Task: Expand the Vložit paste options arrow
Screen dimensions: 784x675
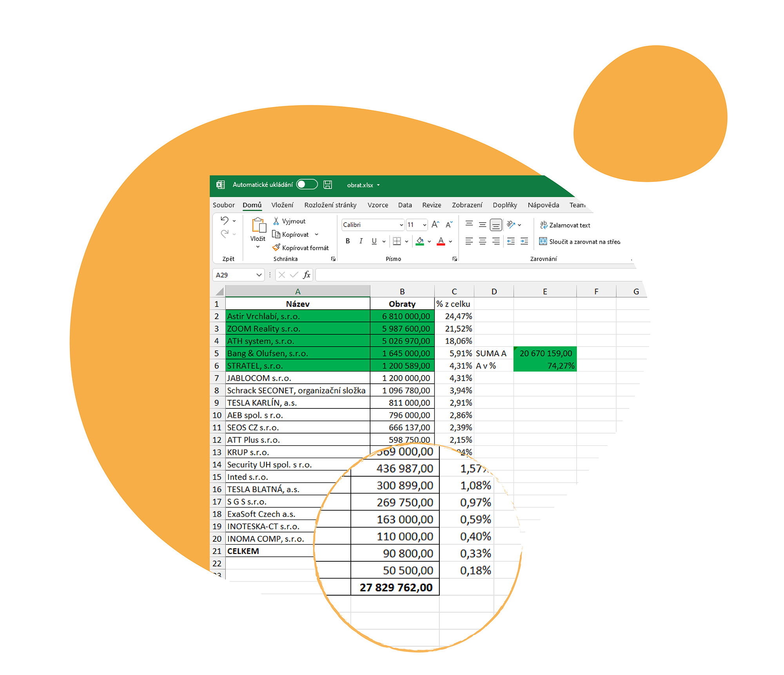Action: coord(258,247)
